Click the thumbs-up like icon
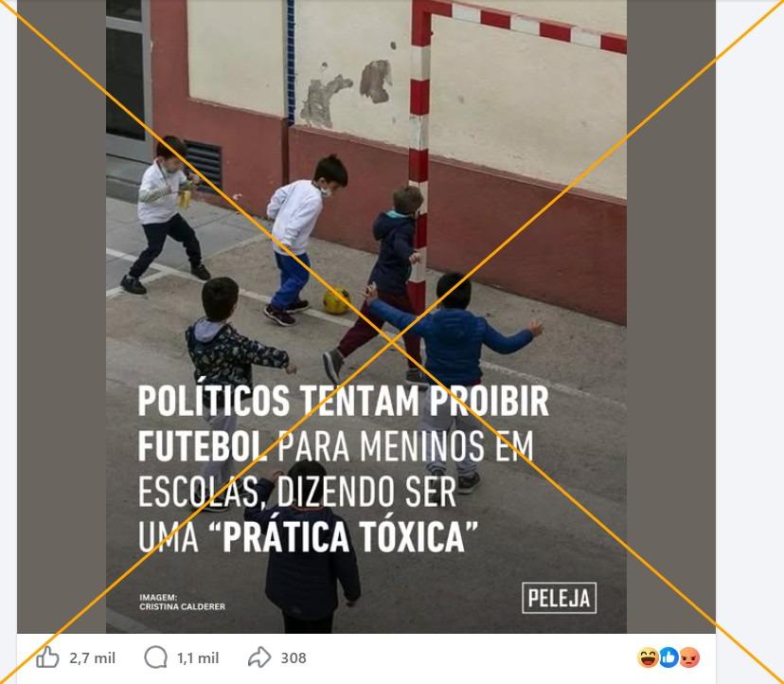This screenshot has width=784, height=684. point(47,657)
